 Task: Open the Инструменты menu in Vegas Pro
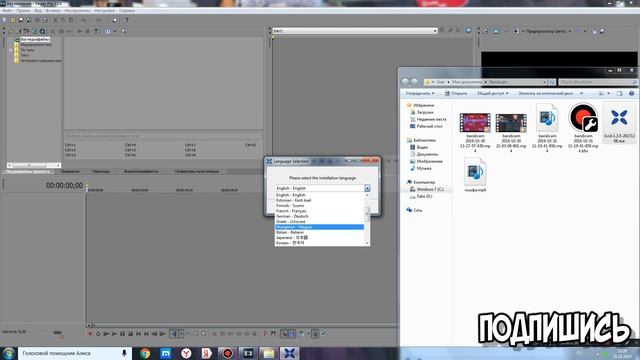(x=77, y=11)
